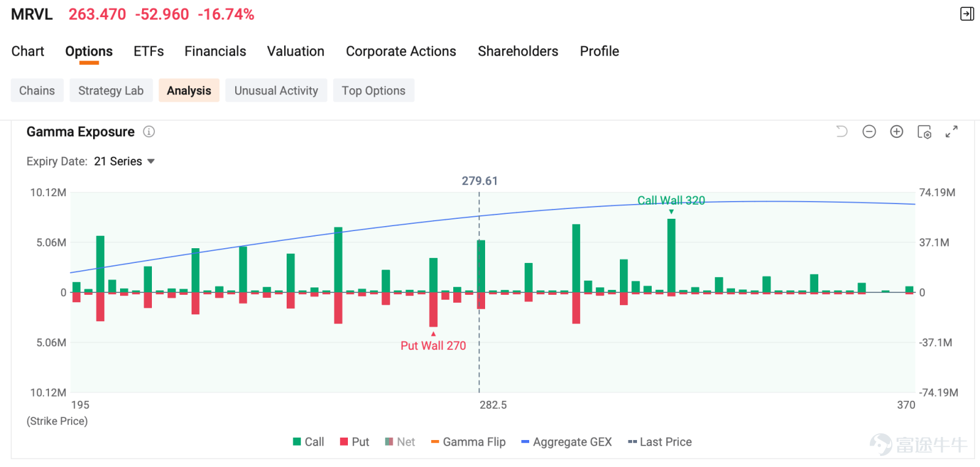This screenshot has height=467, width=980.
Task: Toggle Gamma Flip orange legend swatch
Action: coord(435,442)
